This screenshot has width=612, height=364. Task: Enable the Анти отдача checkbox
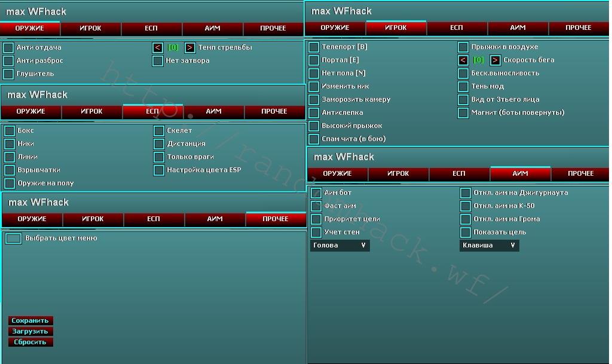pos(8,48)
